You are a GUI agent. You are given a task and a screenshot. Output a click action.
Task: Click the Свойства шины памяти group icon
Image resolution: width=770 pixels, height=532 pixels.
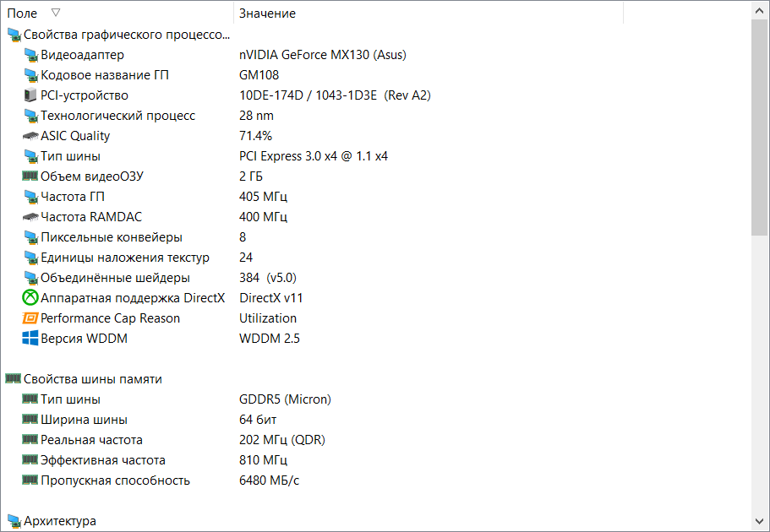[x=14, y=378]
